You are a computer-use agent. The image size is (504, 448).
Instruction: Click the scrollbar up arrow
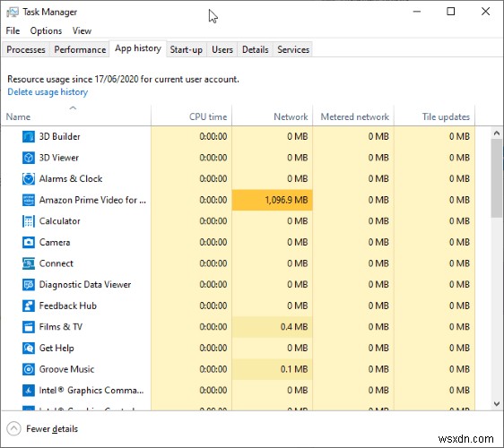tap(497, 133)
